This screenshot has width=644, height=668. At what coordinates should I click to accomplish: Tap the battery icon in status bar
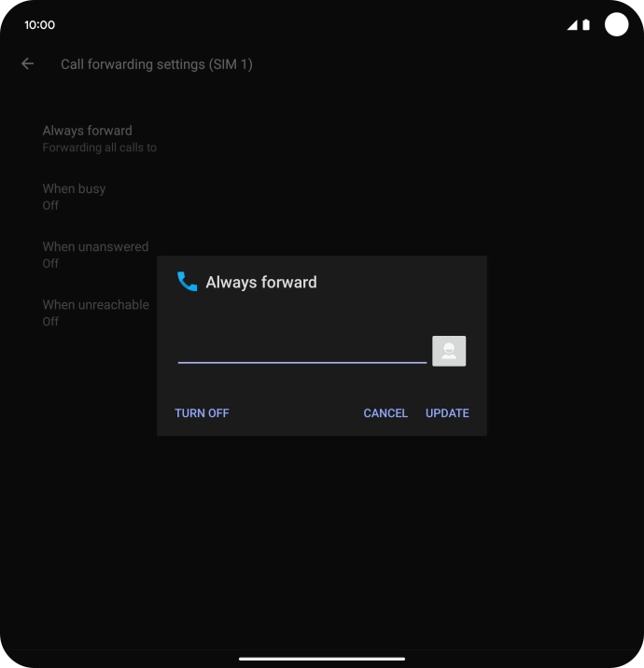586,25
